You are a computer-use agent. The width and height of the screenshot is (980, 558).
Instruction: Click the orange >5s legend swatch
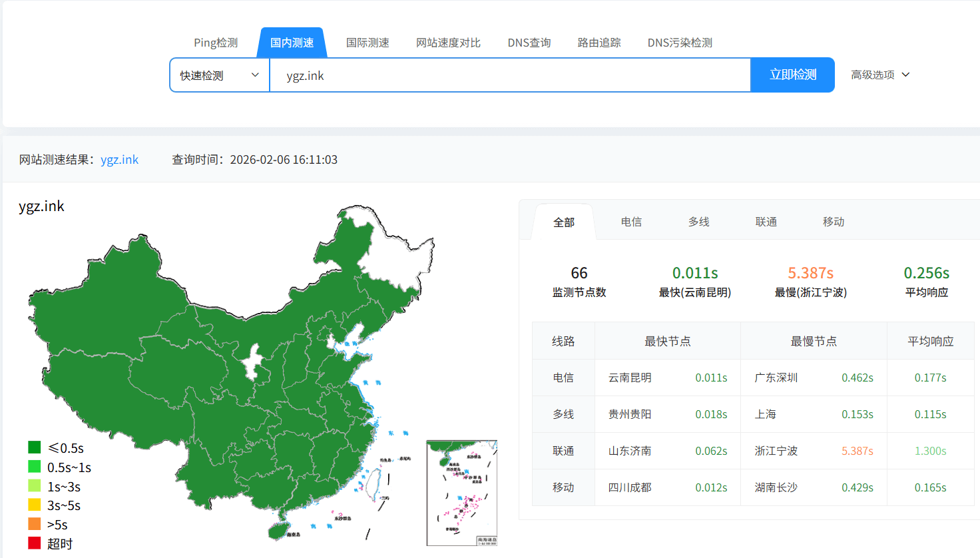[35, 524]
